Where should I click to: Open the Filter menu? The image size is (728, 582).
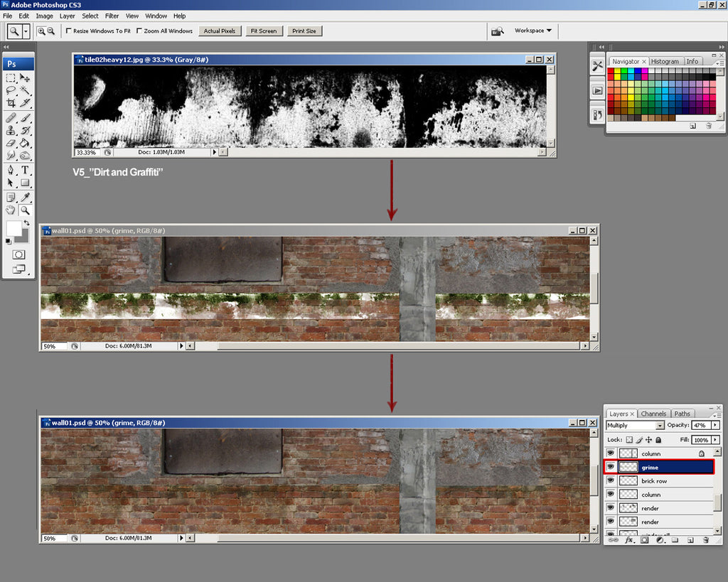point(112,16)
